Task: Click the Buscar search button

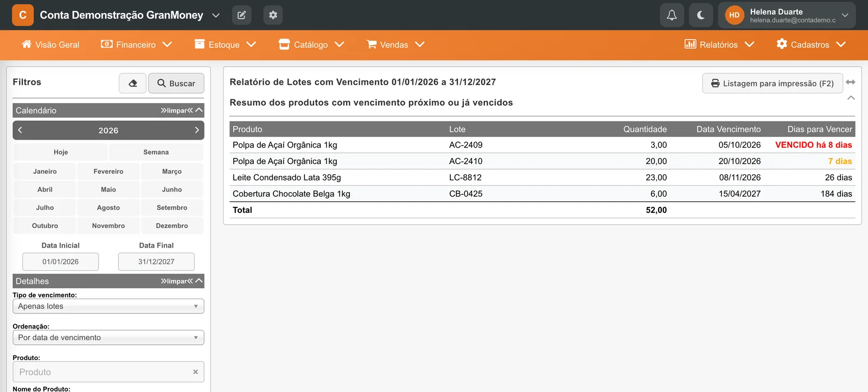Action: click(176, 83)
